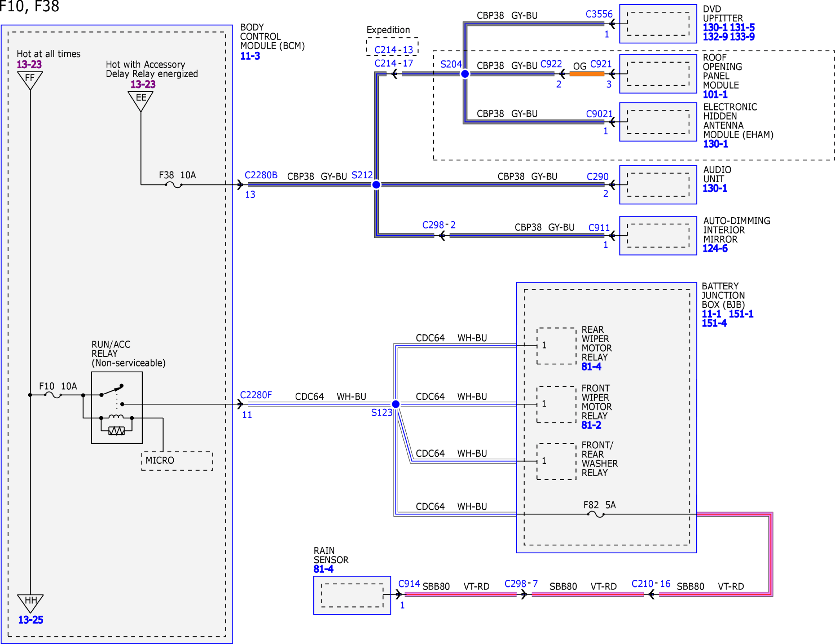Open the 124-6 Auto-Dimming Mirror link
The width and height of the screenshot is (835, 644).
click(715, 249)
